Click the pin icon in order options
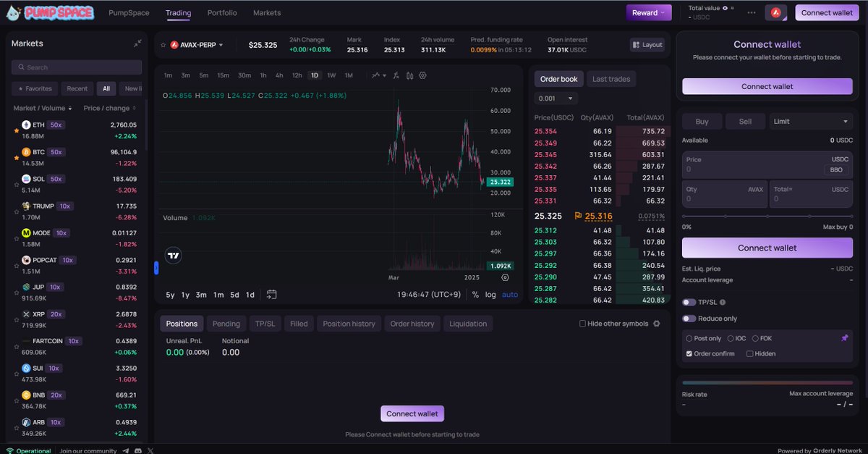The width and height of the screenshot is (868, 454). tap(845, 338)
